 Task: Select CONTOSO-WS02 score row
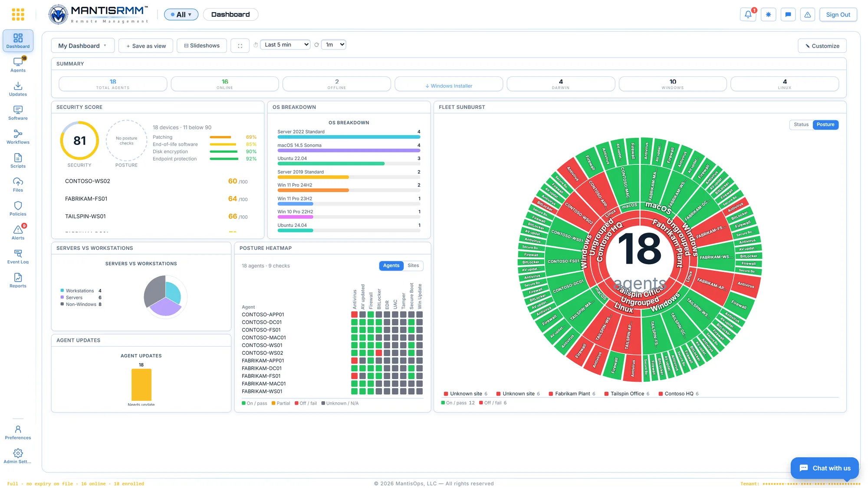coord(156,181)
